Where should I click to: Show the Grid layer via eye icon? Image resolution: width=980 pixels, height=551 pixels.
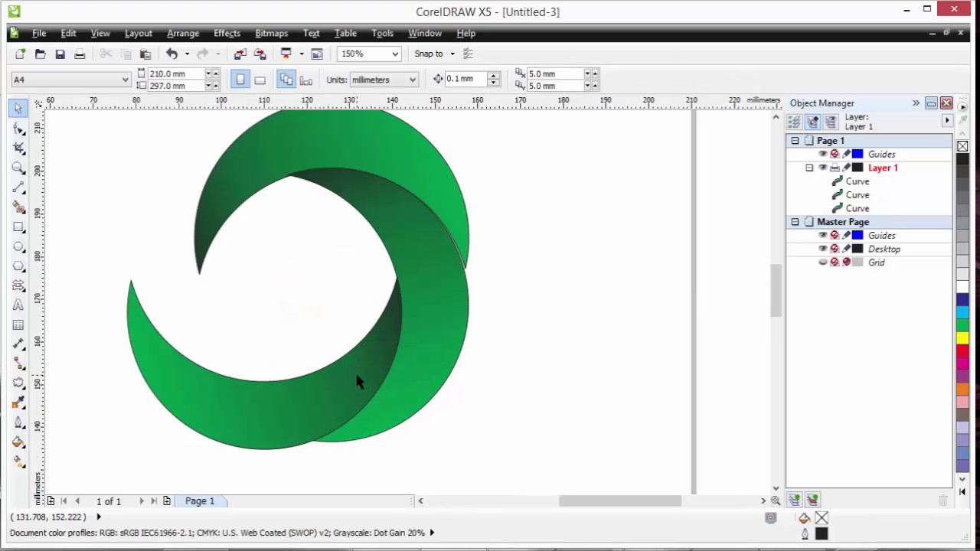pyautogui.click(x=822, y=262)
